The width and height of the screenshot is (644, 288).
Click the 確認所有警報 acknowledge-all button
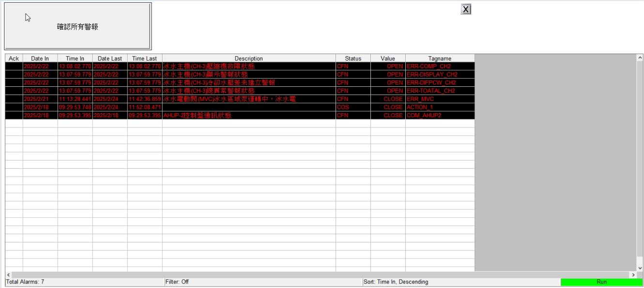coord(77,27)
